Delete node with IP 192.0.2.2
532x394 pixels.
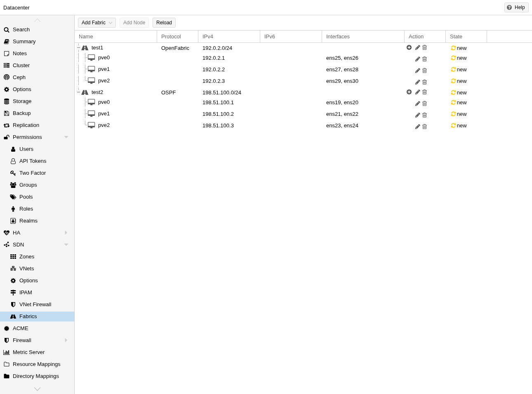tap(425, 70)
